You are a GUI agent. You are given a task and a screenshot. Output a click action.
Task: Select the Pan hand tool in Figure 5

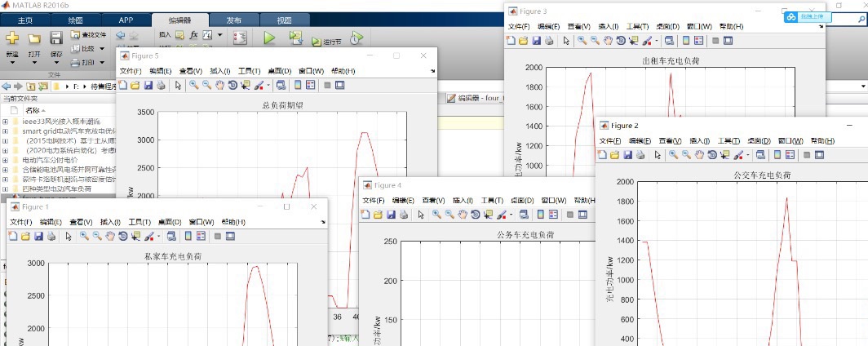pyautogui.click(x=220, y=85)
